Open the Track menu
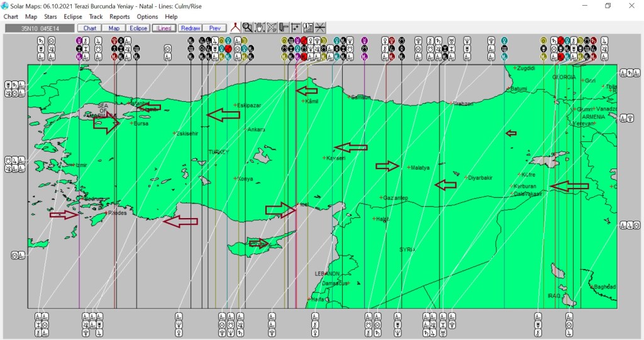 (x=96, y=16)
